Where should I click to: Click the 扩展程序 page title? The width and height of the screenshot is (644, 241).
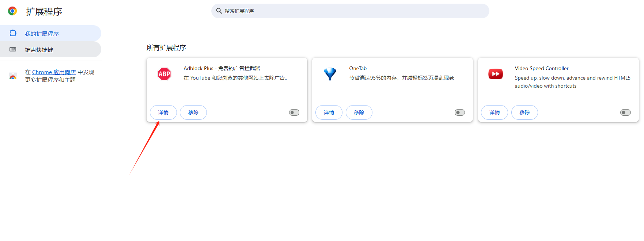[x=44, y=12]
